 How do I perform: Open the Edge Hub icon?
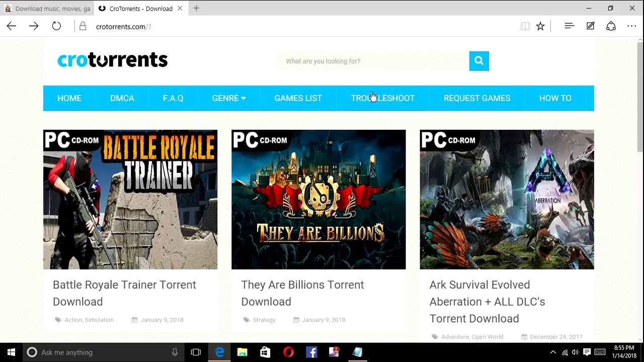click(x=570, y=26)
